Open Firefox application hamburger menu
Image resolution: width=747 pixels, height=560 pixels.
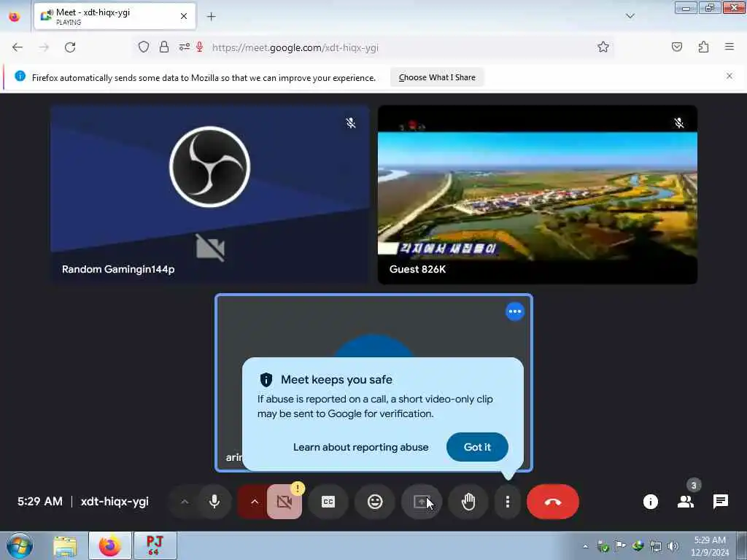tap(729, 47)
